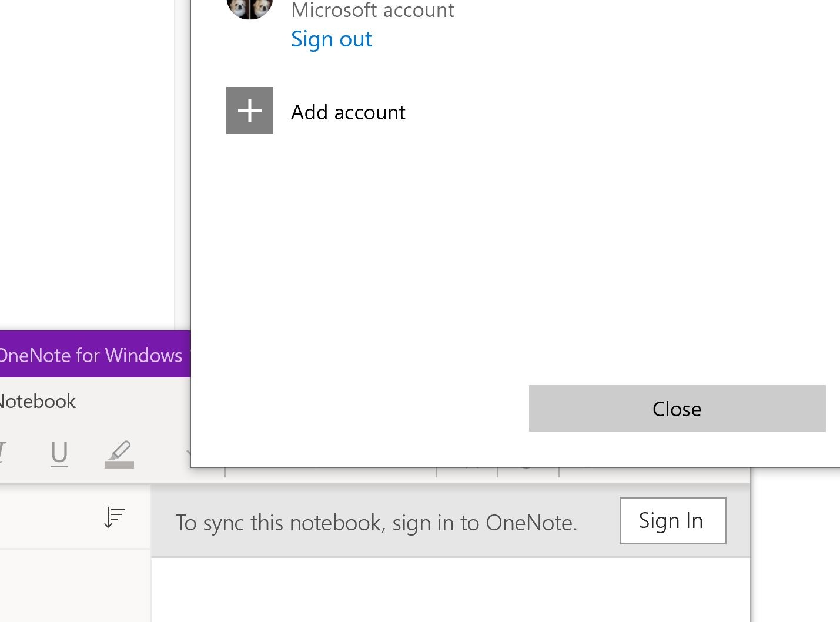This screenshot has width=840, height=622.
Task: Open the Notebook name in OneNote
Action: pos(38,402)
